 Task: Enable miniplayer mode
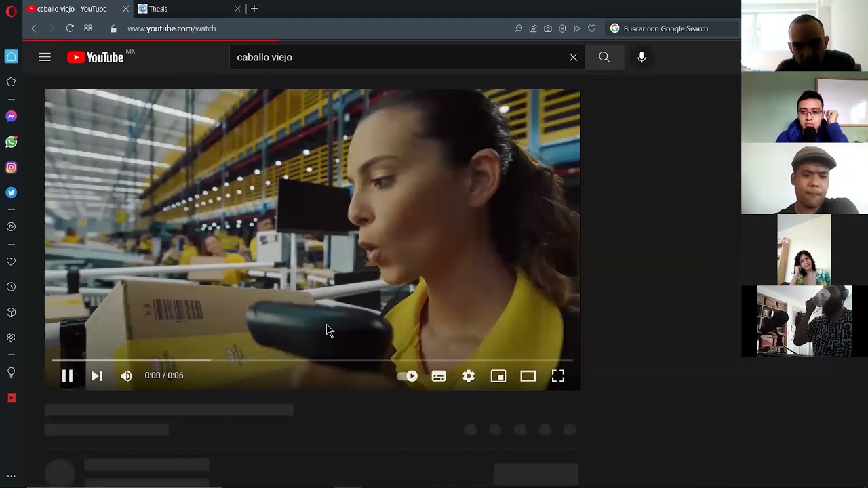click(x=498, y=376)
